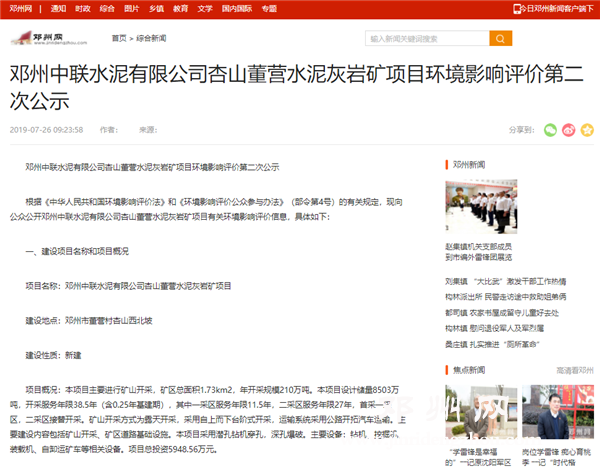Image resolution: width=600 pixels, height=470 pixels.
Task: Click the orange search magnifier button
Action: (501, 38)
